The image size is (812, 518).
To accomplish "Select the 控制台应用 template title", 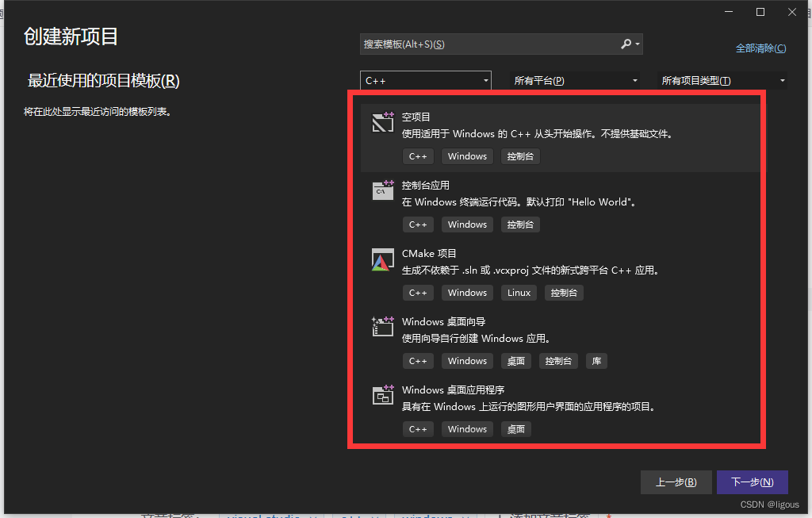I will [x=426, y=186].
